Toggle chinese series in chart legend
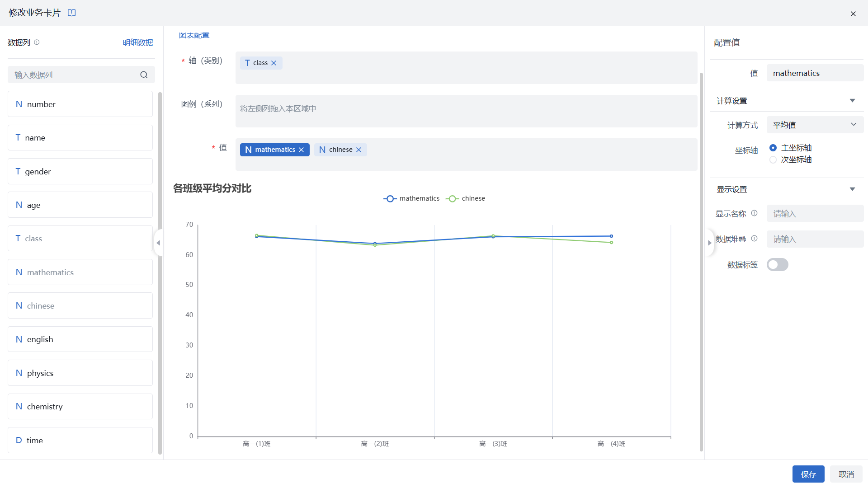 466,198
